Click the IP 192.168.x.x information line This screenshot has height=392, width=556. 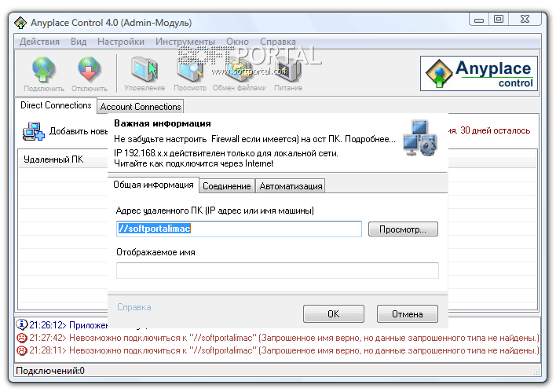(226, 153)
